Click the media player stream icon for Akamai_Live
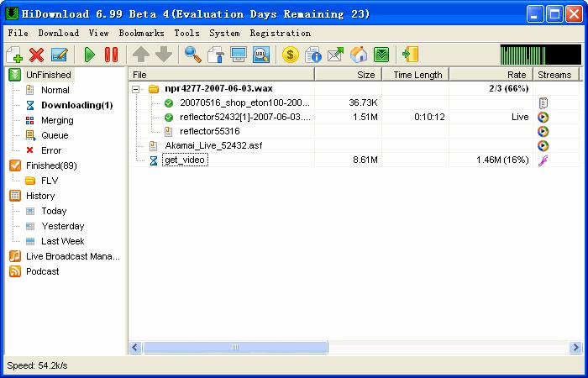This screenshot has width=588, height=378. (543, 145)
